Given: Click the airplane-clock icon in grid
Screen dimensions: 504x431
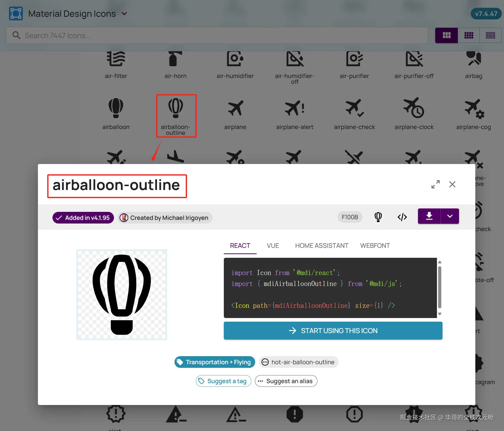Looking at the screenshot, I should point(414,108).
